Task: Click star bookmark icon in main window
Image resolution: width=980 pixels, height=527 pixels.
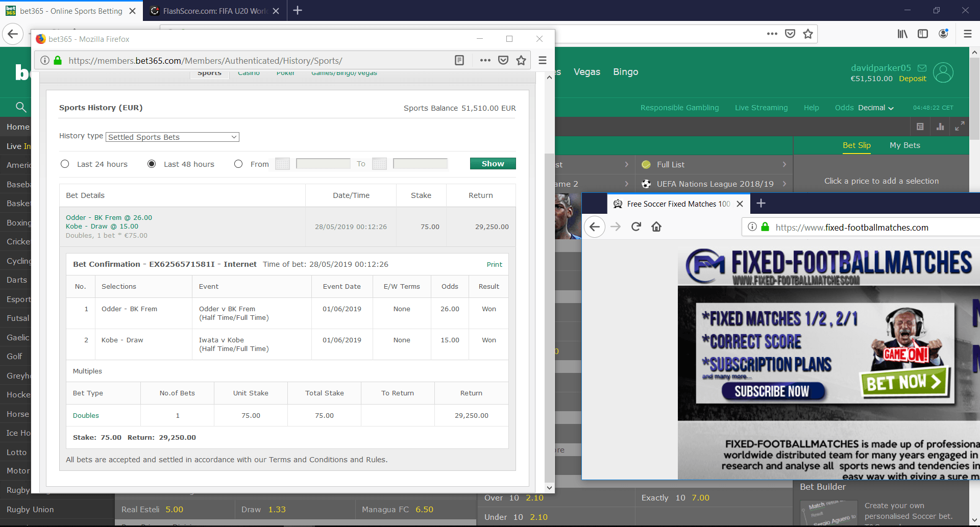Action: pyautogui.click(x=808, y=34)
